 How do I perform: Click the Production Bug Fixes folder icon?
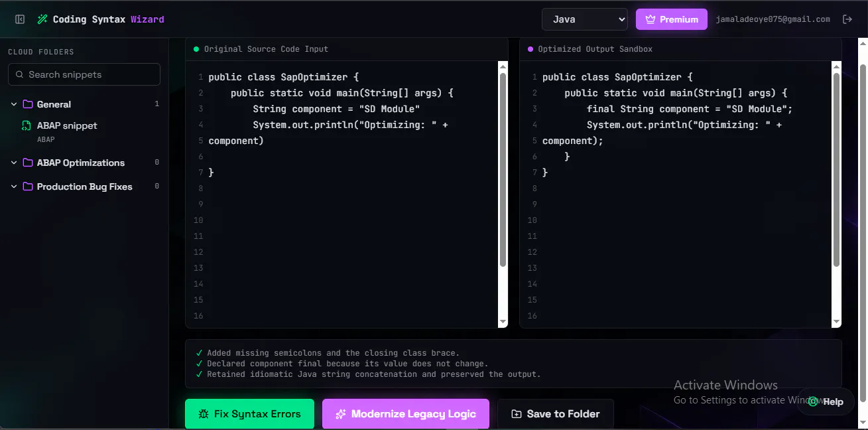click(28, 186)
